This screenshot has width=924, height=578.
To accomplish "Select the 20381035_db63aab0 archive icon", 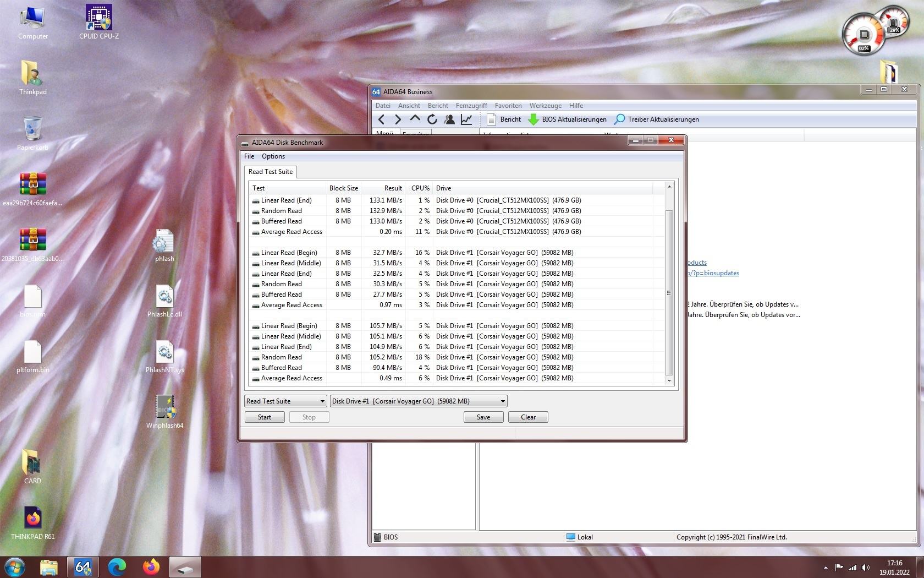I will [x=33, y=245].
